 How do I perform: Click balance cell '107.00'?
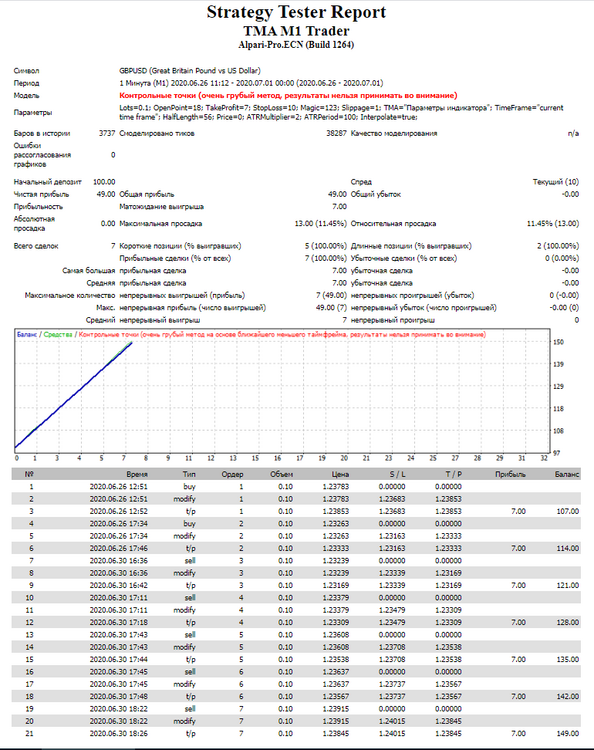[x=568, y=511]
